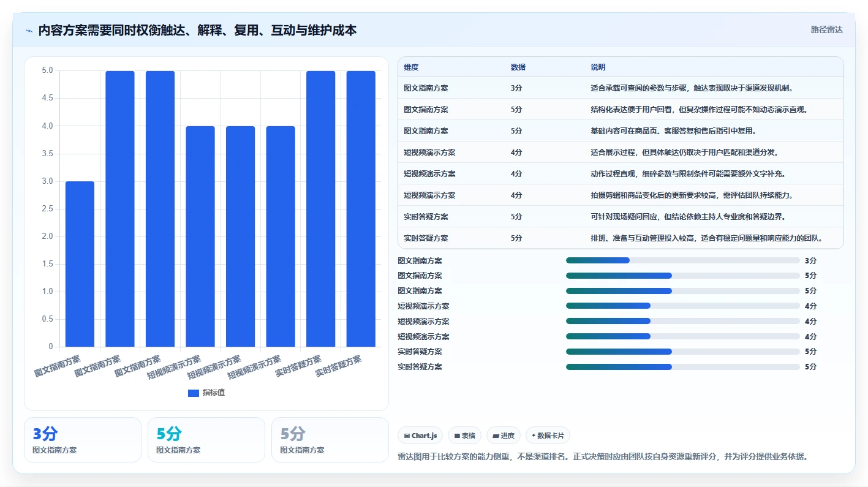868x487 pixels.
Task: Select the row 排班、准备与互动管理投入较高
Action: [621, 238]
